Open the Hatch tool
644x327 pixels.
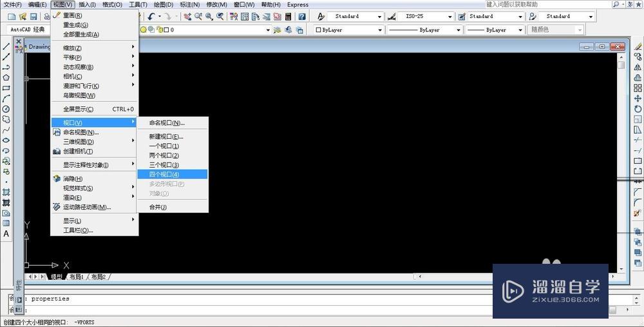tap(6, 192)
